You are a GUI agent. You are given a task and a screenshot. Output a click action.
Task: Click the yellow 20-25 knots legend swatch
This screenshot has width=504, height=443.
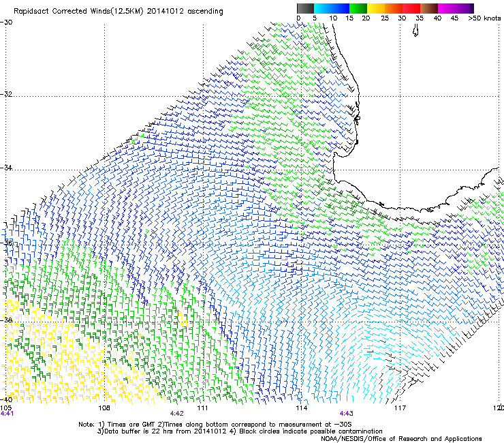coord(376,8)
